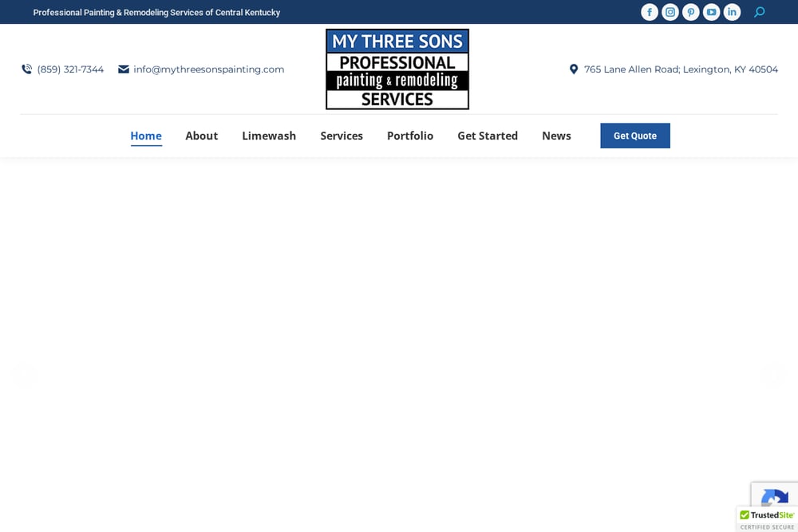Open the Facebook social icon
This screenshot has height=532, width=798.
pos(650,12)
